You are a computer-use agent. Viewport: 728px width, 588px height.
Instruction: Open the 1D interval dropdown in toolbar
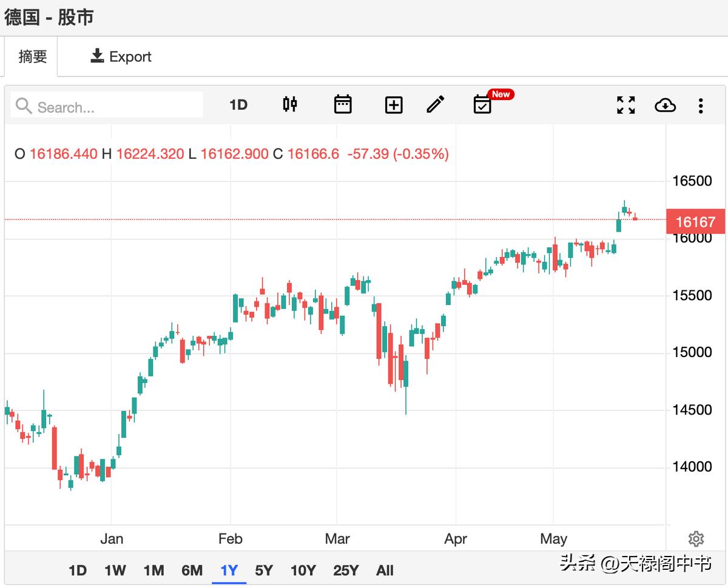(238, 105)
